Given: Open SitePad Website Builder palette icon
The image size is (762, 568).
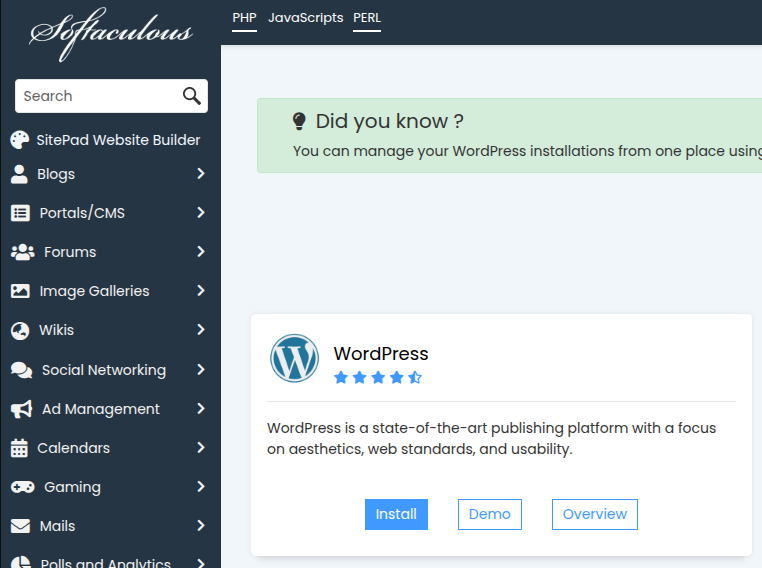Looking at the screenshot, I should (x=20, y=140).
